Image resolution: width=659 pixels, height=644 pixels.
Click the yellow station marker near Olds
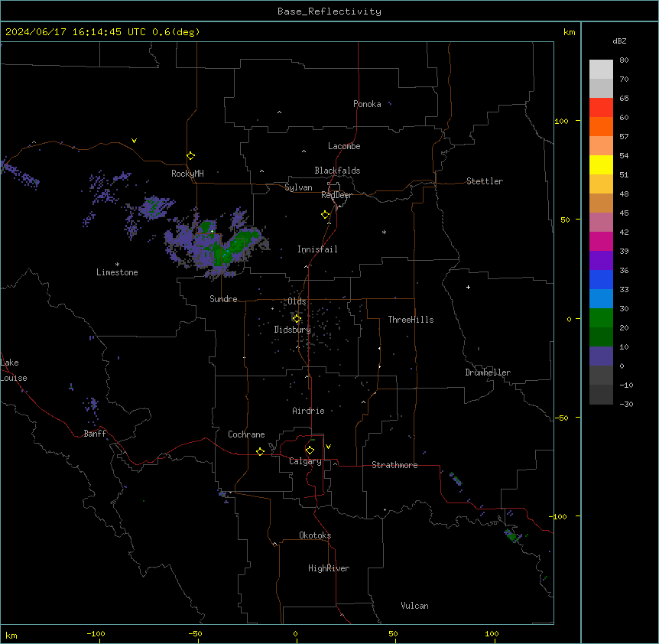(x=297, y=319)
